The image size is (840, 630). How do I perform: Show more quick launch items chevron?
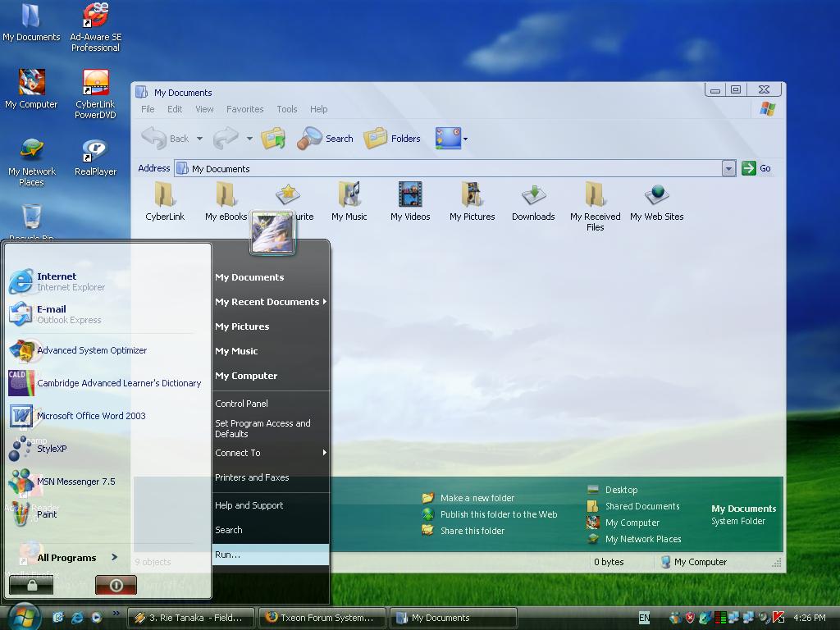[x=116, y=614]
